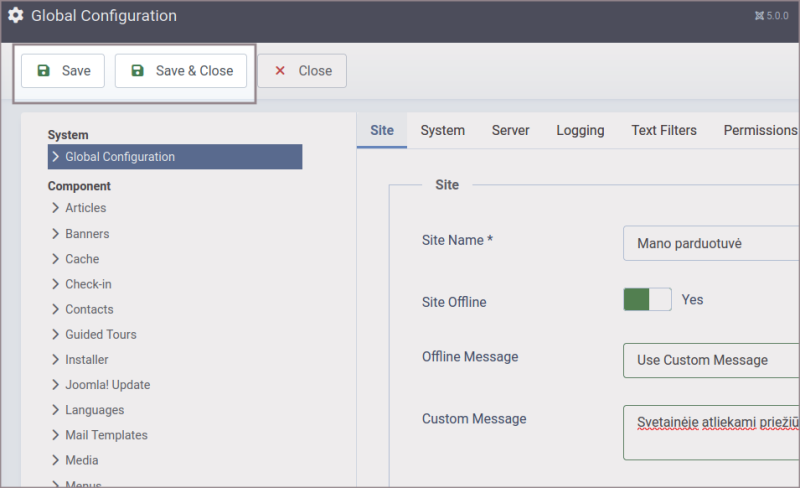800x488 pixels.
Task: Click the floppy icon on Save & Close
Action: point(138,70)
